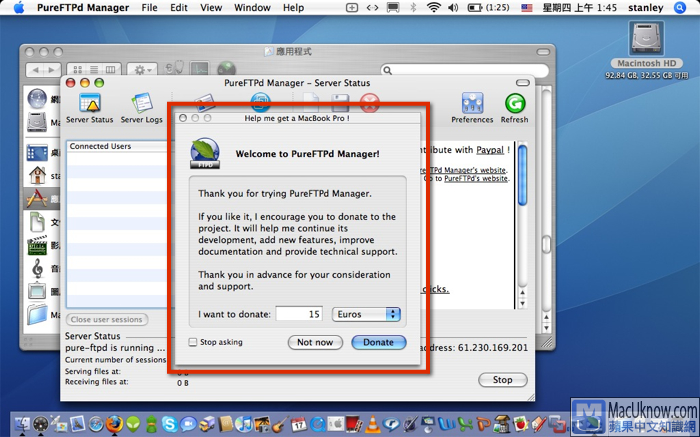Click the battery status in menu bar
The width and height of the screenshot is (700, 437).
[488, 8]
